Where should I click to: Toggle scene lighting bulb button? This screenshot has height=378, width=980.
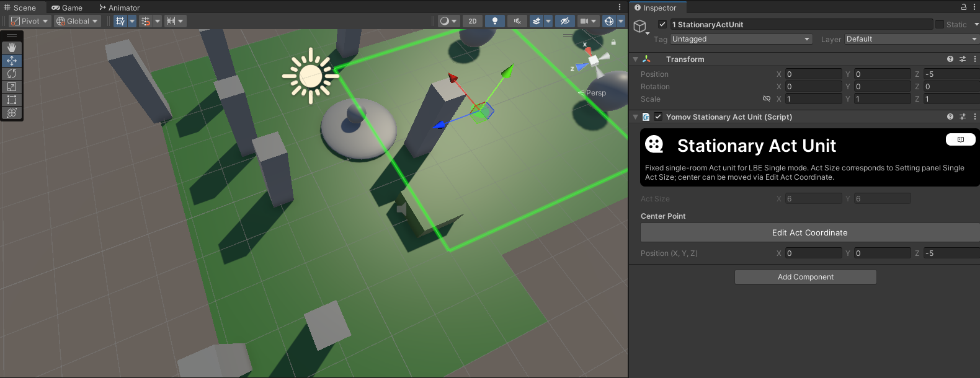pos(494,21)
